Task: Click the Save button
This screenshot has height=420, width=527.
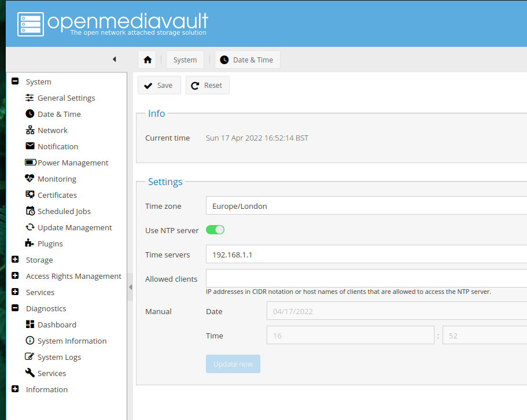Action: tap(159, 85)
